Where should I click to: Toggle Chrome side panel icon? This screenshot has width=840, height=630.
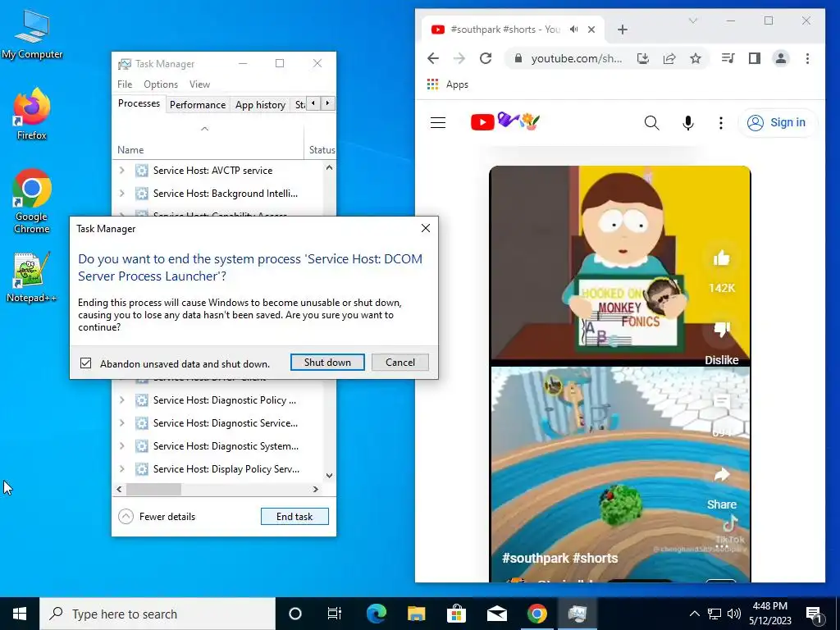(x=755, y=58)
